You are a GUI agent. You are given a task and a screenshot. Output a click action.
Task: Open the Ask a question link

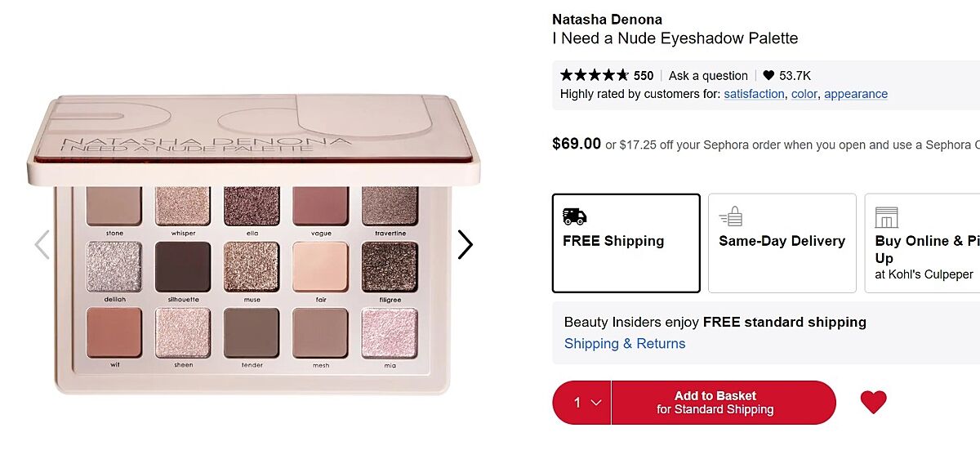(708, 76)
